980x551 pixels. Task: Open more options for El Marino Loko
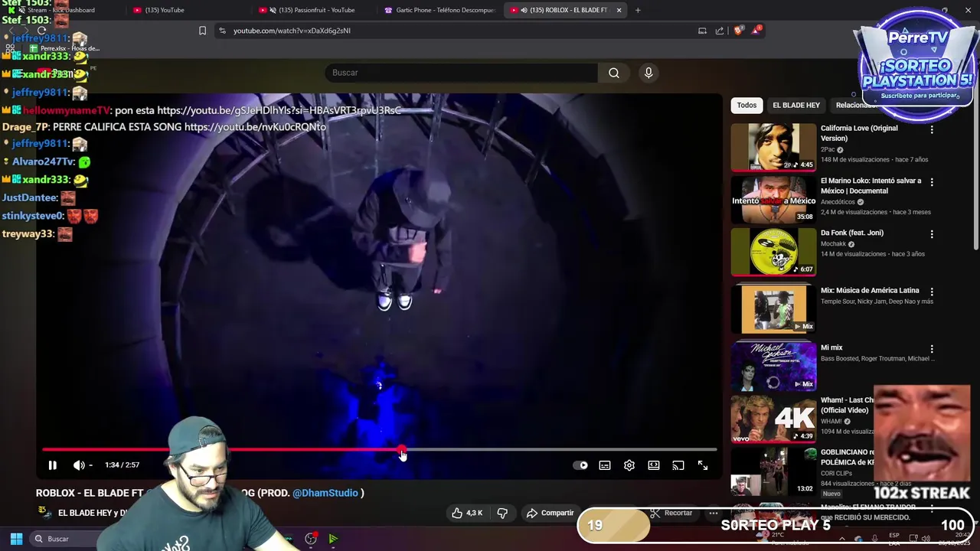(932, 183)
